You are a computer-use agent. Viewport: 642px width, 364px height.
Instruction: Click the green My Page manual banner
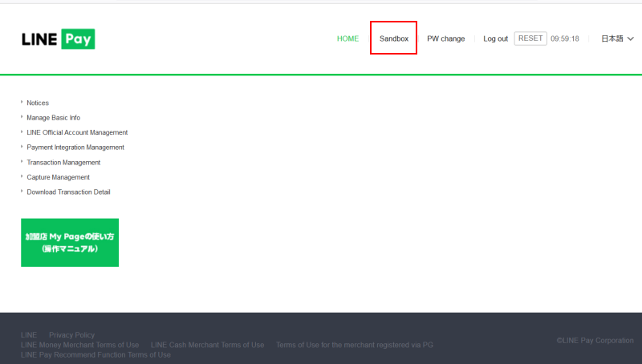pyautogui.click(x=70, y=242)
